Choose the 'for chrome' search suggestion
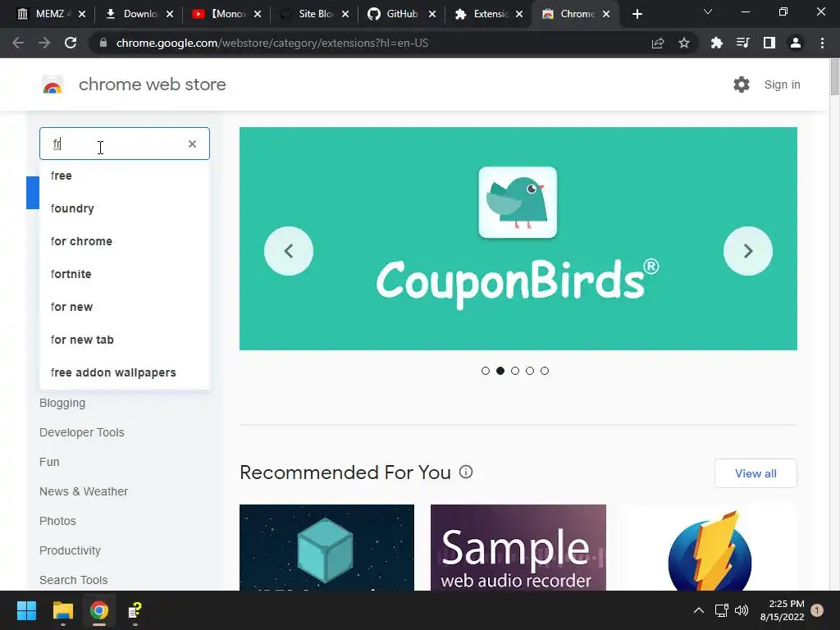840x630 pixels. pos(125,241)
